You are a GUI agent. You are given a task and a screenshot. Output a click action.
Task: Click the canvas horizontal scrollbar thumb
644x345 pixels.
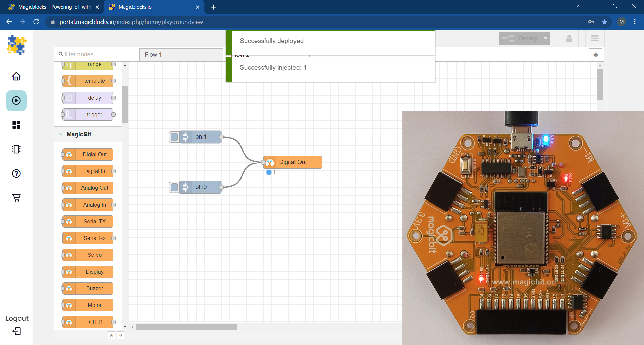point(186,327)
